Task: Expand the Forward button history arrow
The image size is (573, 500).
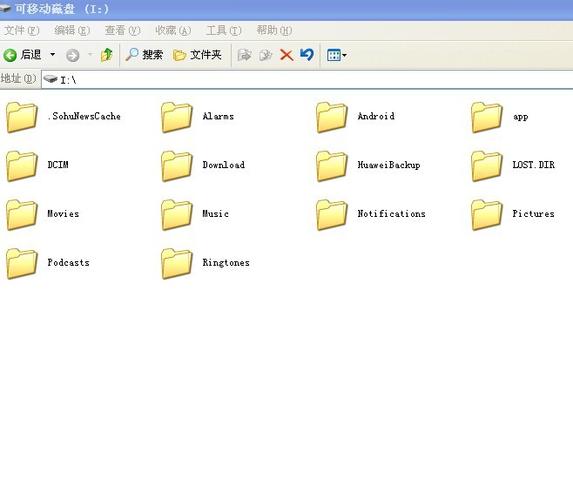Action: pyautogui.click(x=90, y=55)
